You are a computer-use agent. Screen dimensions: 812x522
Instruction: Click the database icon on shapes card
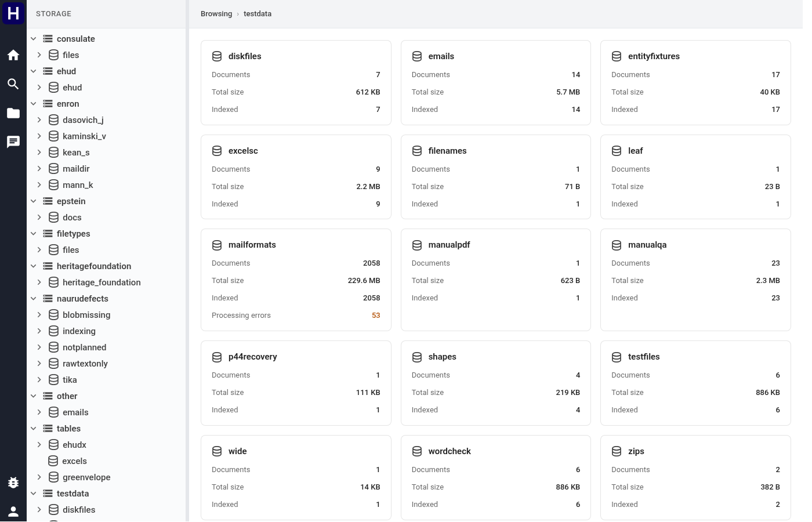[417, 357]
